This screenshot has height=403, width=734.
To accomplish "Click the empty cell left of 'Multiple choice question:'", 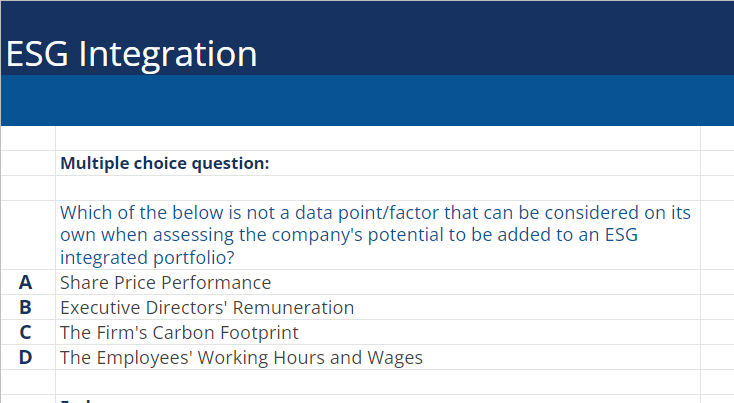I will [27, 163].
